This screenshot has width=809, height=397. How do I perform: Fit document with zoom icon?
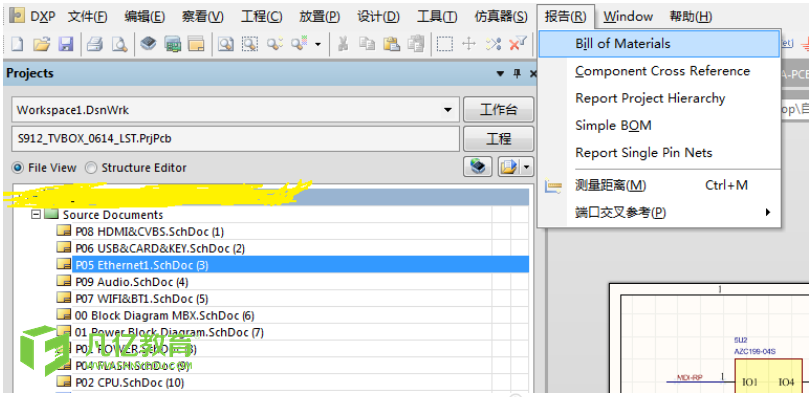[x=225, y=44]
